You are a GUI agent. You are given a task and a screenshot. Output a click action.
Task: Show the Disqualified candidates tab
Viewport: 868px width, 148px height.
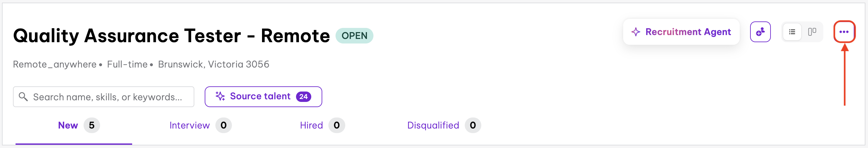(433, 125)
